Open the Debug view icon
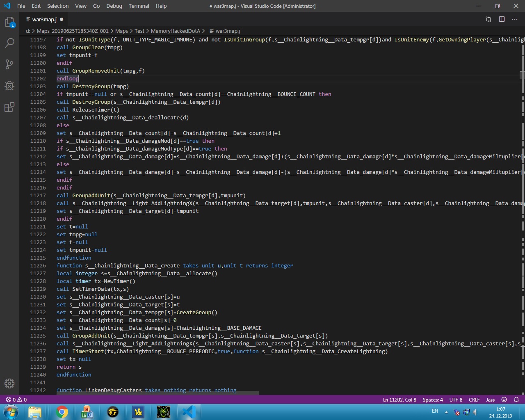The image size is (525, 420). click(x=9, y=85)
